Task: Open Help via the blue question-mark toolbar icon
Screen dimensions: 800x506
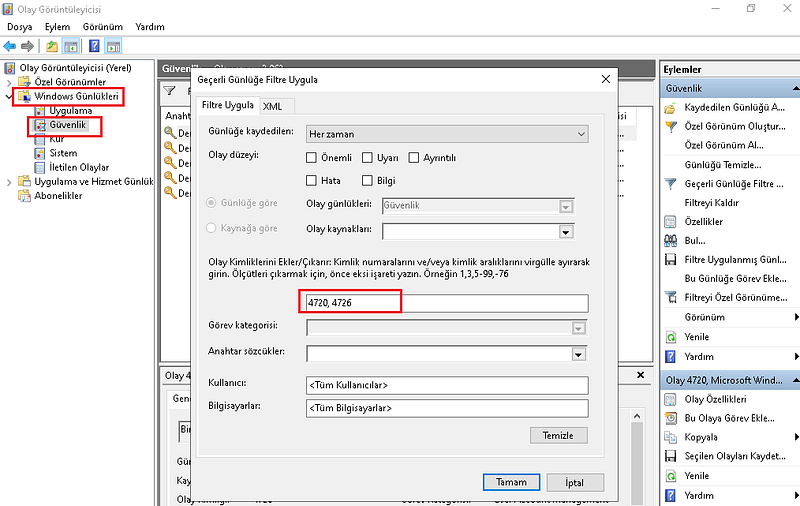Action: coord(94,46)
